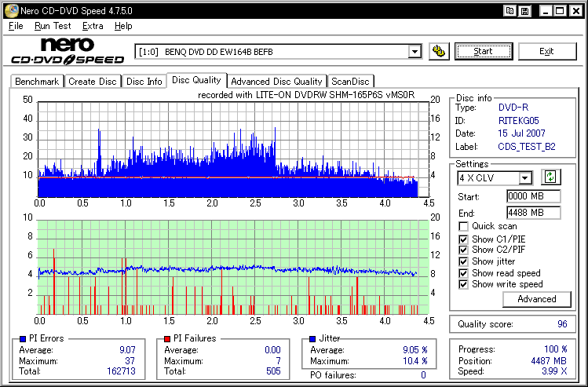Switch to the Disc Info tab
The width and height of the screenshot is (588, 387).
click(x=144, y=82)
